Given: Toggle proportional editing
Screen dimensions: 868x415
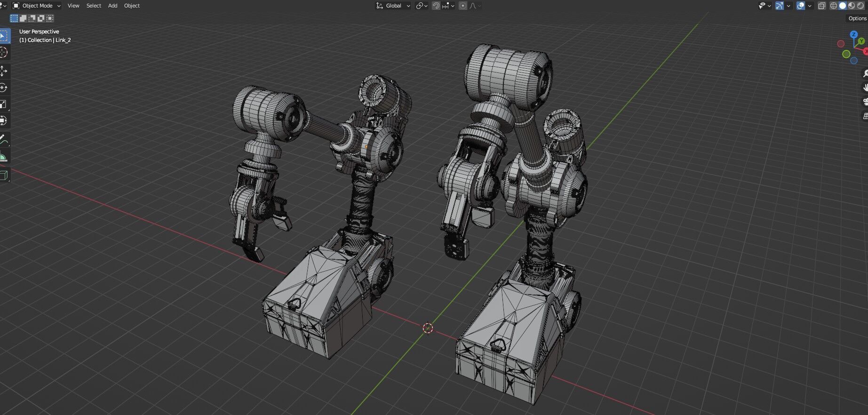Looking at the screenshot, I should click(463, 6).
